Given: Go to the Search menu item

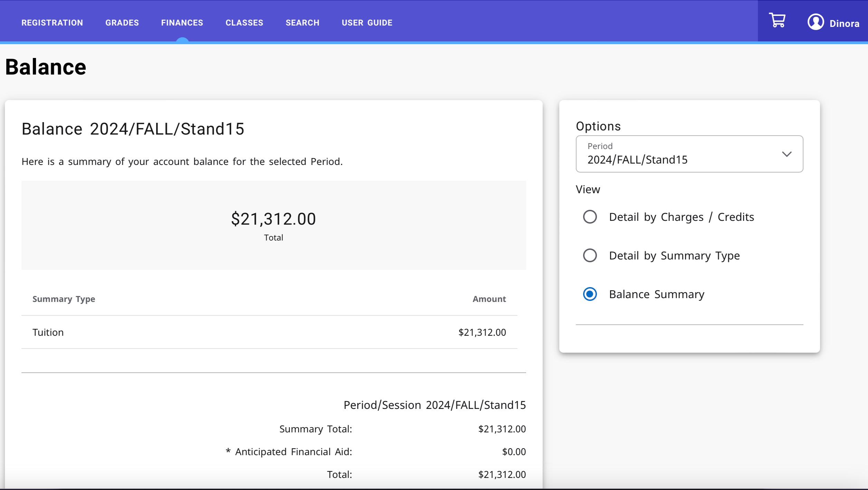Looking at the screenshot, I should 302,23.
